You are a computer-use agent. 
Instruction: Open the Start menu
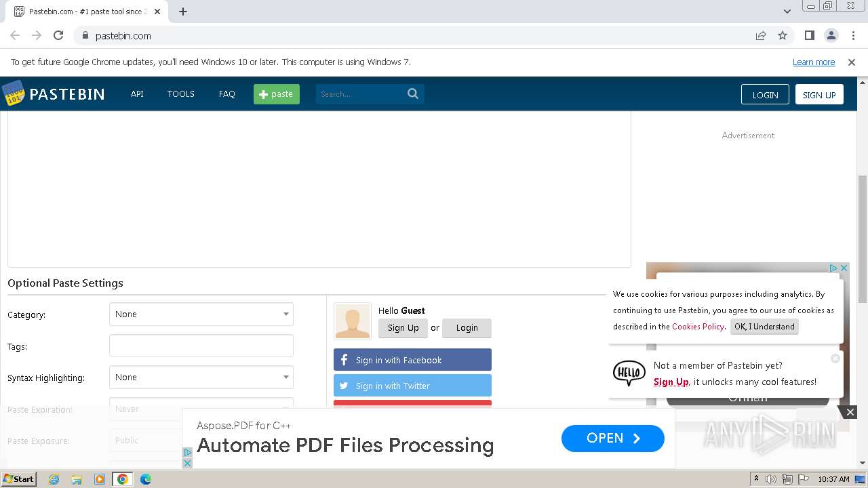click(19, 479)
